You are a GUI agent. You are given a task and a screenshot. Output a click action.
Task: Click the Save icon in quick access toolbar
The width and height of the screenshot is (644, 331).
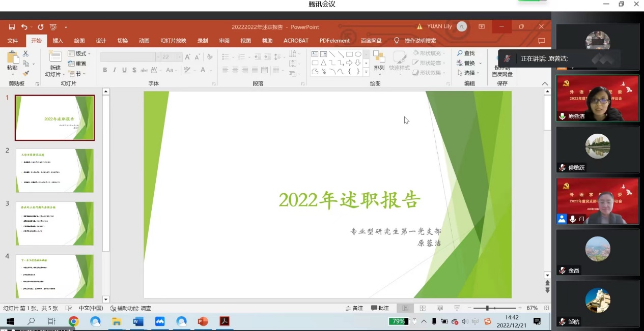(x=12, y=27)
